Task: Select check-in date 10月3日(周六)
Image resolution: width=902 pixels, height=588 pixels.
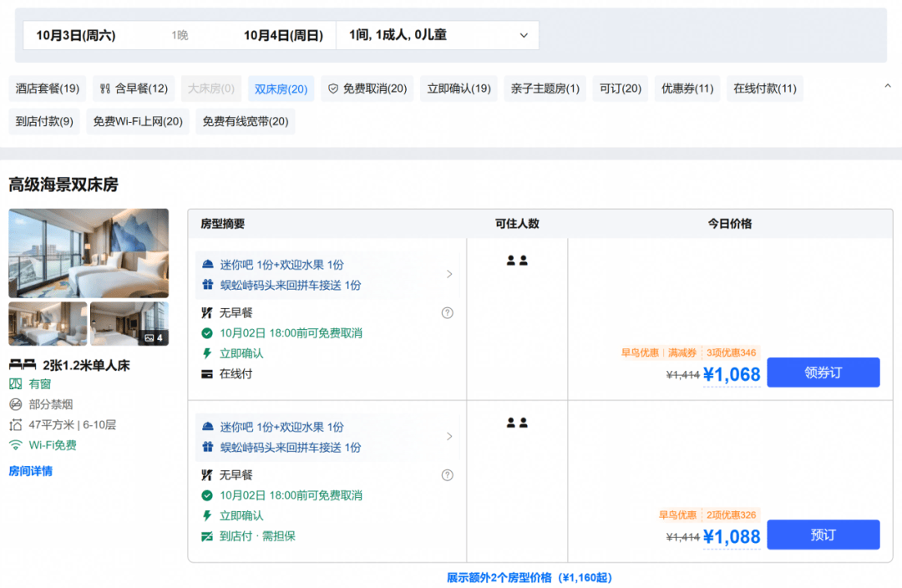Action: 76,36
